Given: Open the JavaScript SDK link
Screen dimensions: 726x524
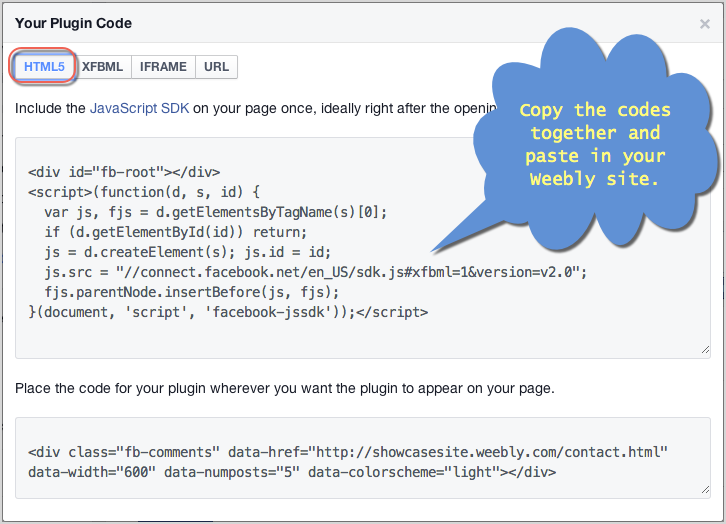Looking at the screenshot, I should 139,108.
